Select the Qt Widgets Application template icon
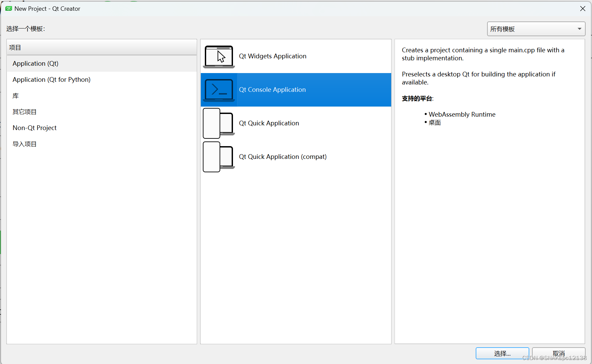 tap(219, 57)
